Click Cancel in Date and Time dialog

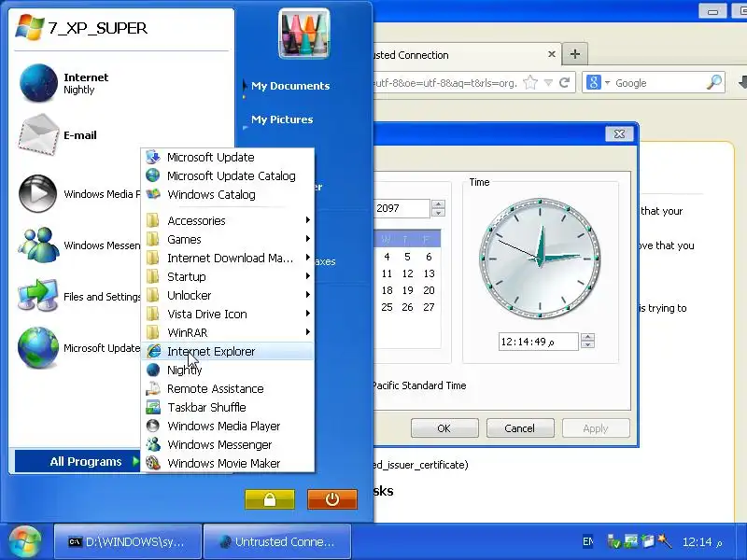(520, 428)
